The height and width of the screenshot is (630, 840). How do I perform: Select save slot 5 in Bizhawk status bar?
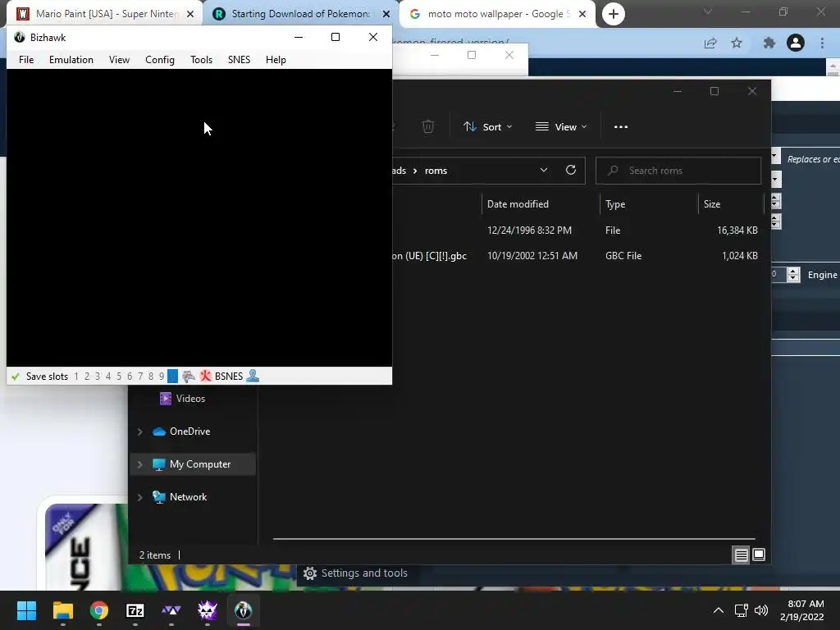[x=119, y=376]
